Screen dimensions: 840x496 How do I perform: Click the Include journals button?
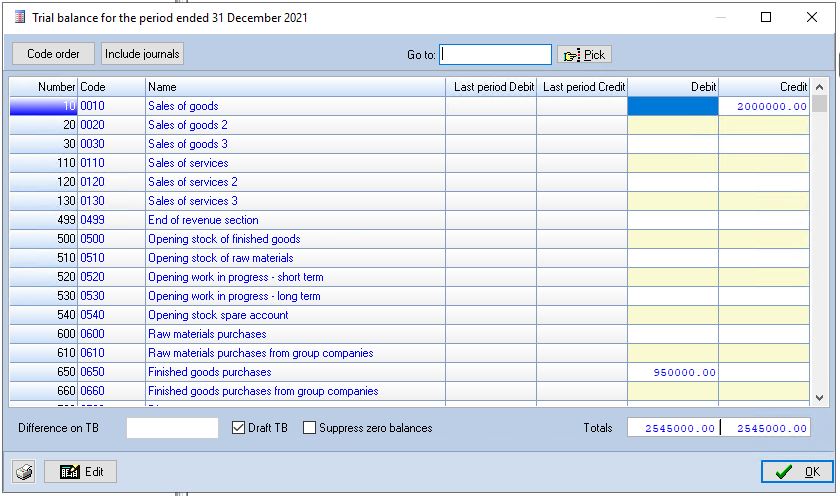[142, 54]
